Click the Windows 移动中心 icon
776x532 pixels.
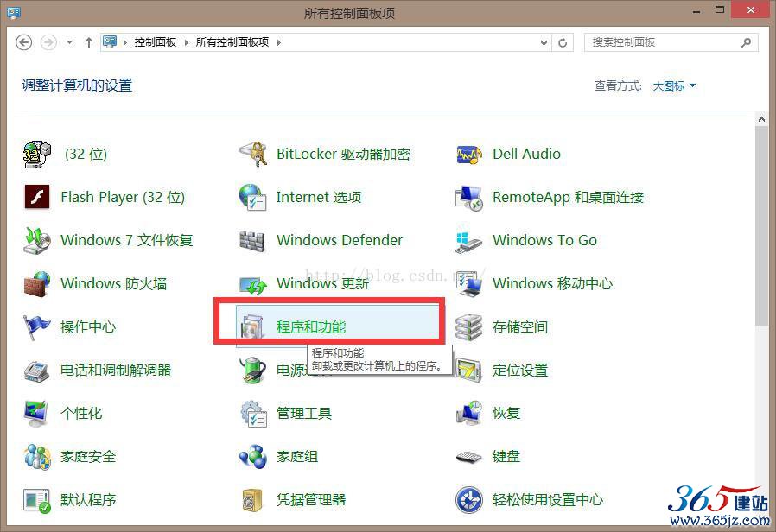tap(468, 284)
